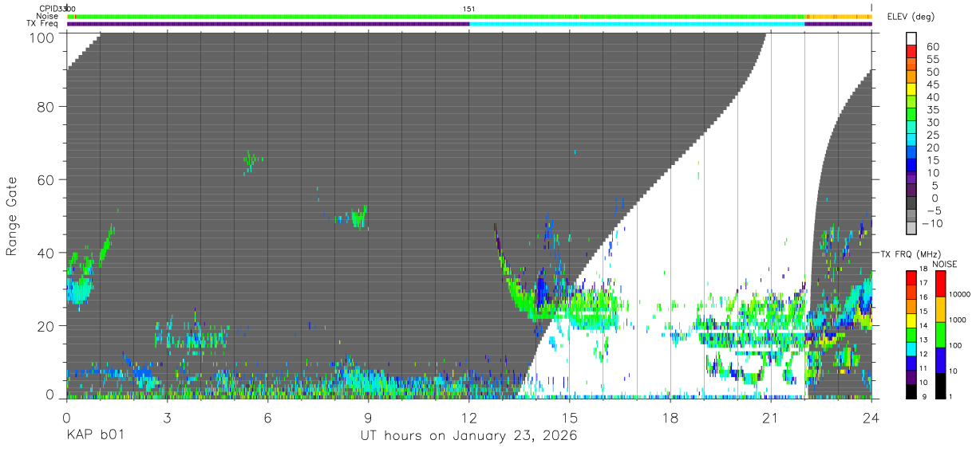980x452 pixels.
Task: Click the 6 tick on UT hours axis
Action: 267,417
